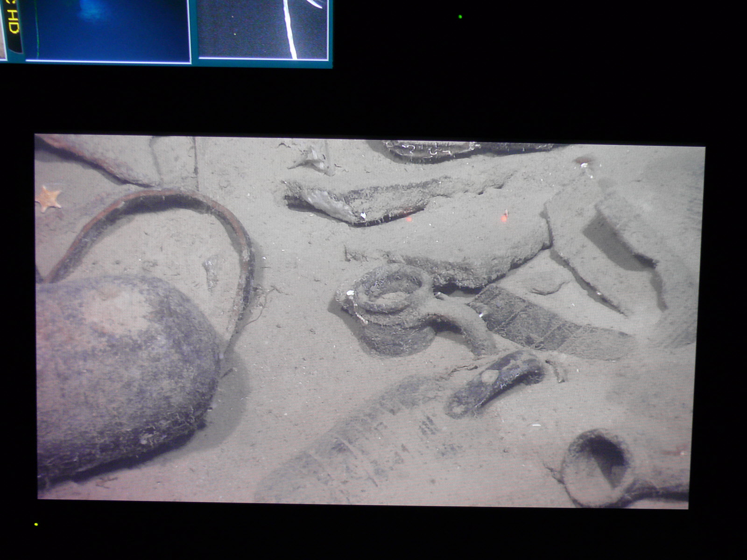
Task: Open the tether cable camera preview
Action: 263,29
